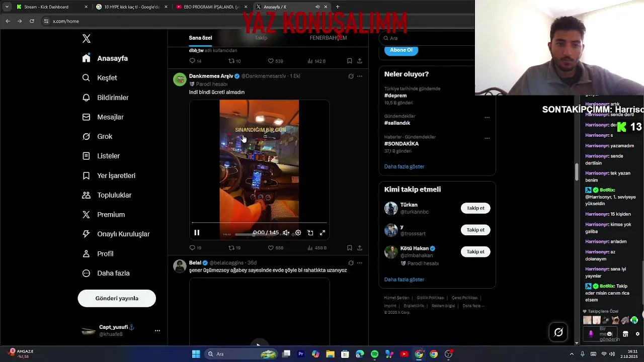Click Daha fazla göster under trends
The height and width of the screenshot is (362, 644).
(x=404, y=166)
